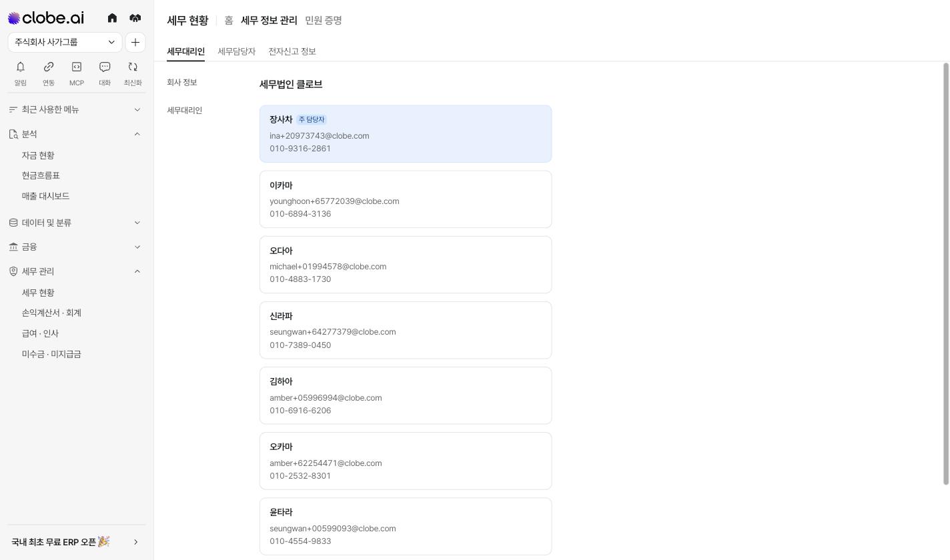Select the 신라파 contact card
The width and height of the screenshot is (950, 560).
[406, 330]
